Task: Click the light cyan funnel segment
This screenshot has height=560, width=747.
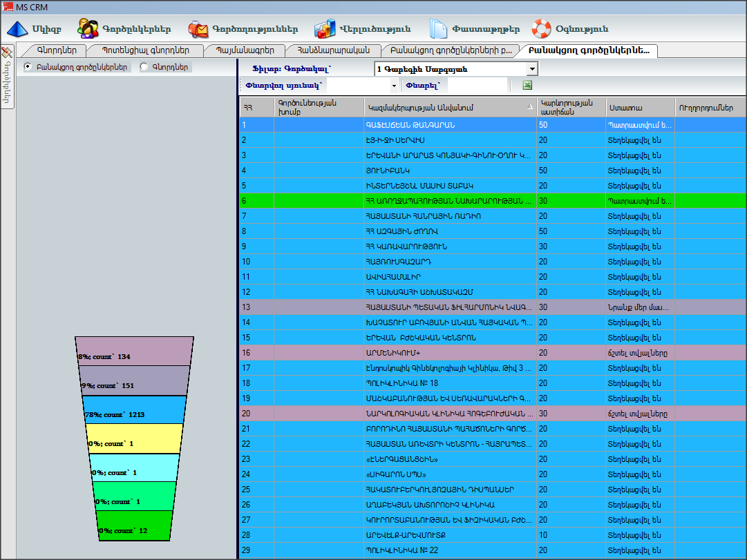Action: (134, 467)
